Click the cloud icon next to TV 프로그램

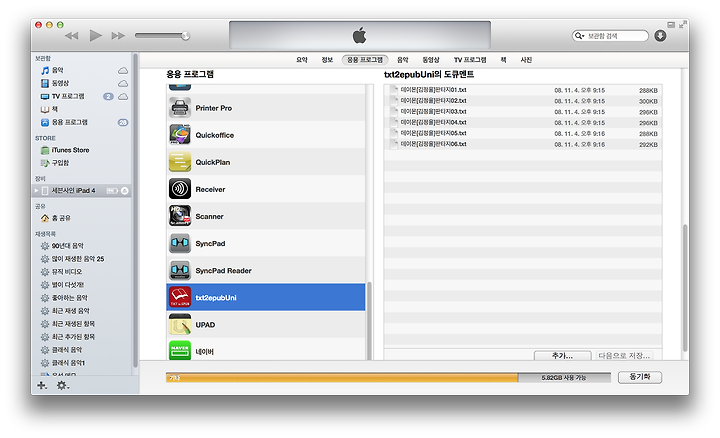(x=123, y=97)
